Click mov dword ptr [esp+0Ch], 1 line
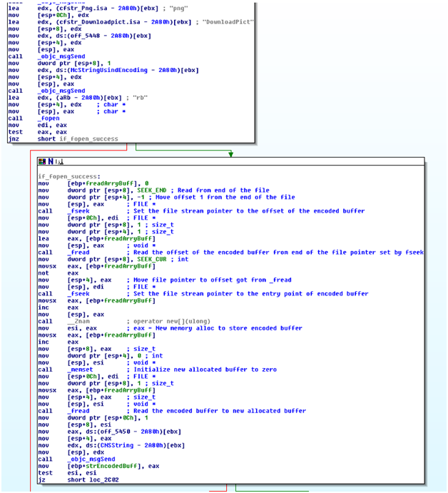Image resolution: width=448 pixels, height=493 pixels. [x=93, y=418]
